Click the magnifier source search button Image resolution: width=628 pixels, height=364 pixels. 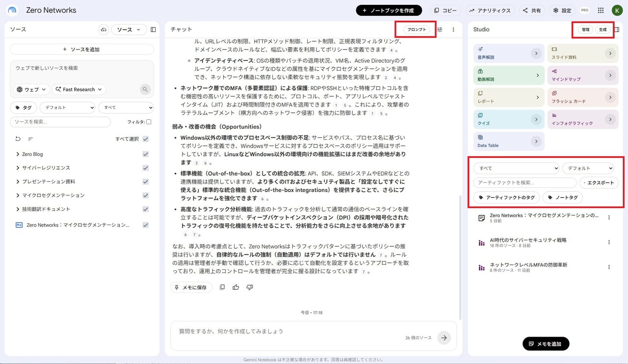pos(145,89)
